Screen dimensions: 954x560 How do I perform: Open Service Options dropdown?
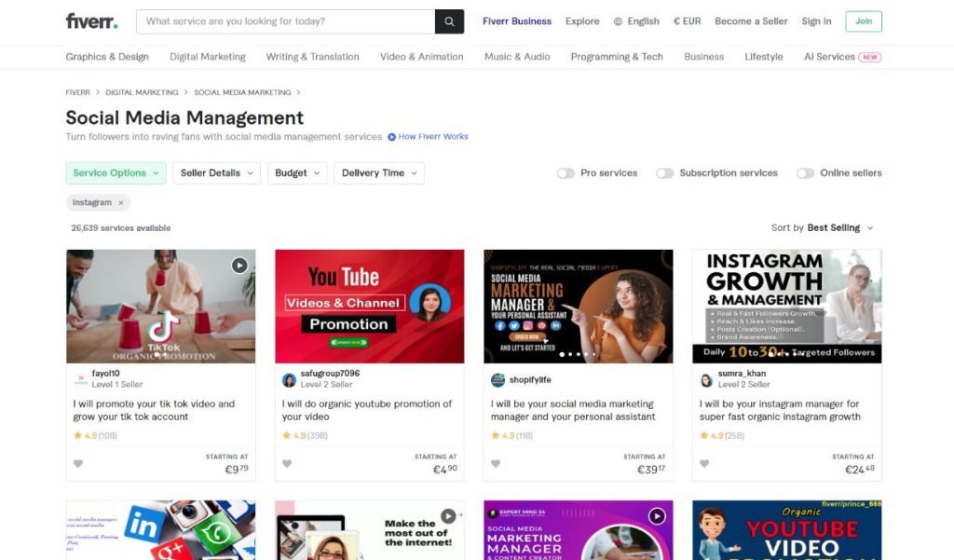click(x=116, y=173)
